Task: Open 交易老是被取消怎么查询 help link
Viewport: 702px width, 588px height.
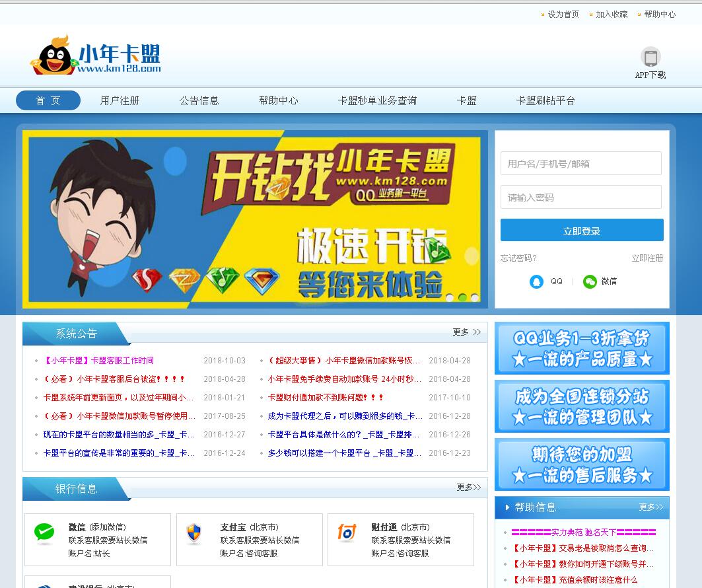Action: click(x=583, y=548)
